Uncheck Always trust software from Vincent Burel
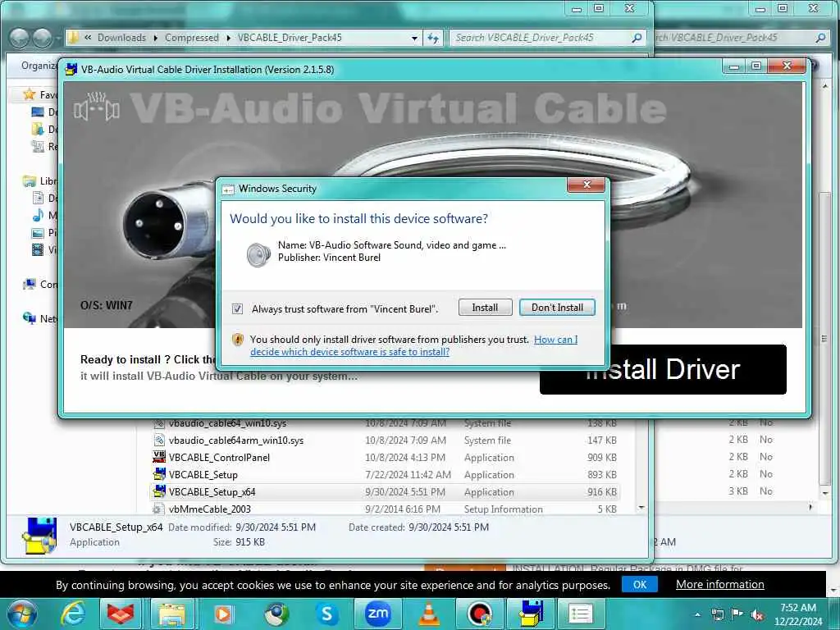840x630 pixels. (x=237, y=309)
